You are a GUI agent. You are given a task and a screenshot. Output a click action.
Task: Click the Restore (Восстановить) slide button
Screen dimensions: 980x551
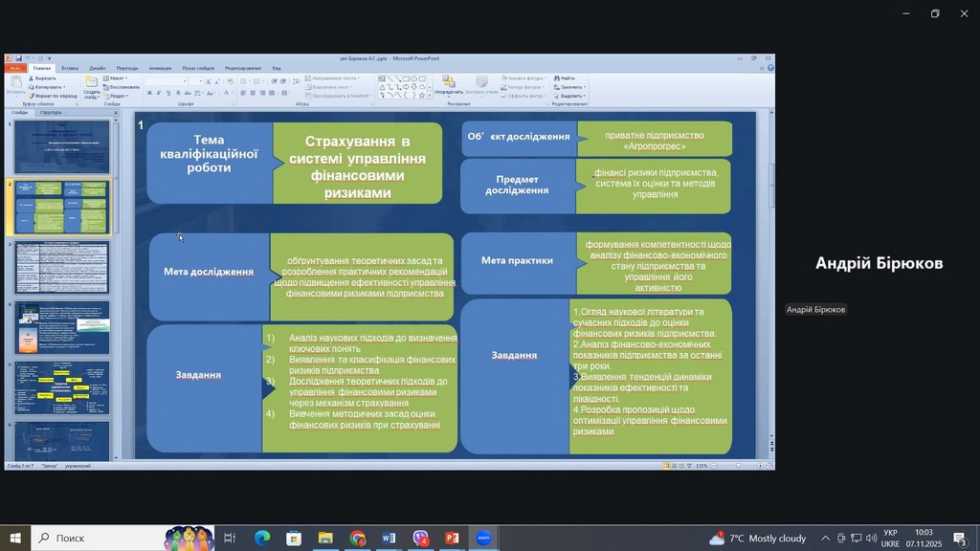[x=123, y=87]
